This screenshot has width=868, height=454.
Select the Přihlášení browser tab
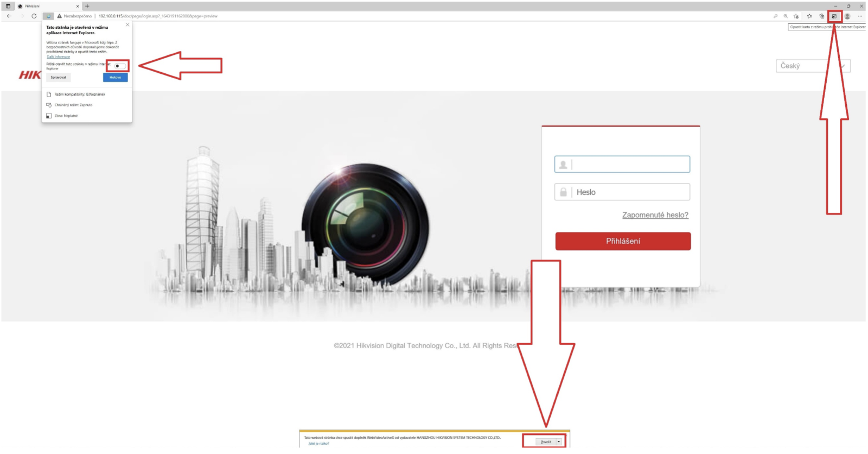tap(48, 6)
